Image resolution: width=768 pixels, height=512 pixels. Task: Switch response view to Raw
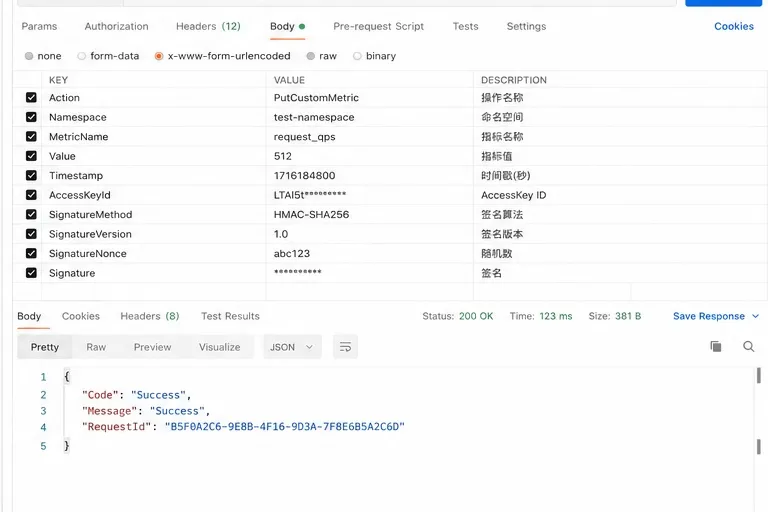tap(96, 347)
